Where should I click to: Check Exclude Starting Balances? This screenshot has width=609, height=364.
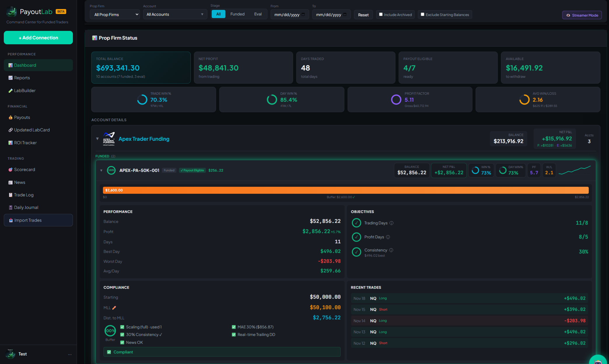(422, 14)
